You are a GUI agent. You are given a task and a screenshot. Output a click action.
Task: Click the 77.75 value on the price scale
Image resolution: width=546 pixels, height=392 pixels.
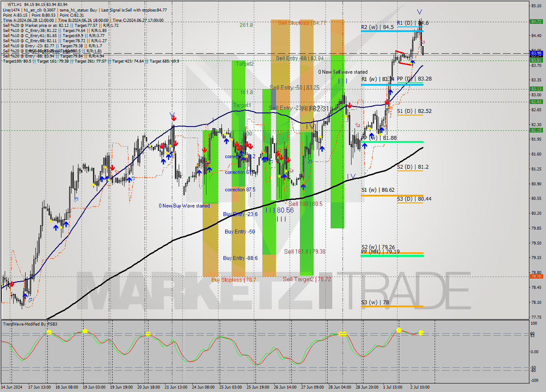(x=536, y=317)
